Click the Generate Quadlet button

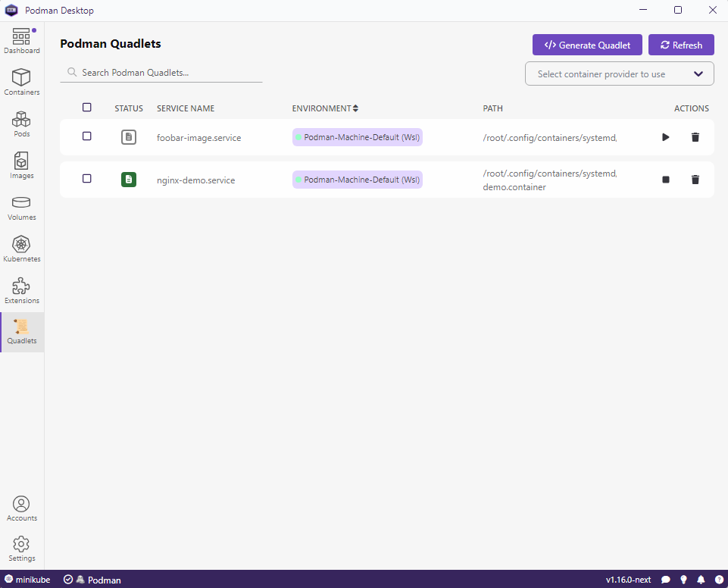click(587, 45)
